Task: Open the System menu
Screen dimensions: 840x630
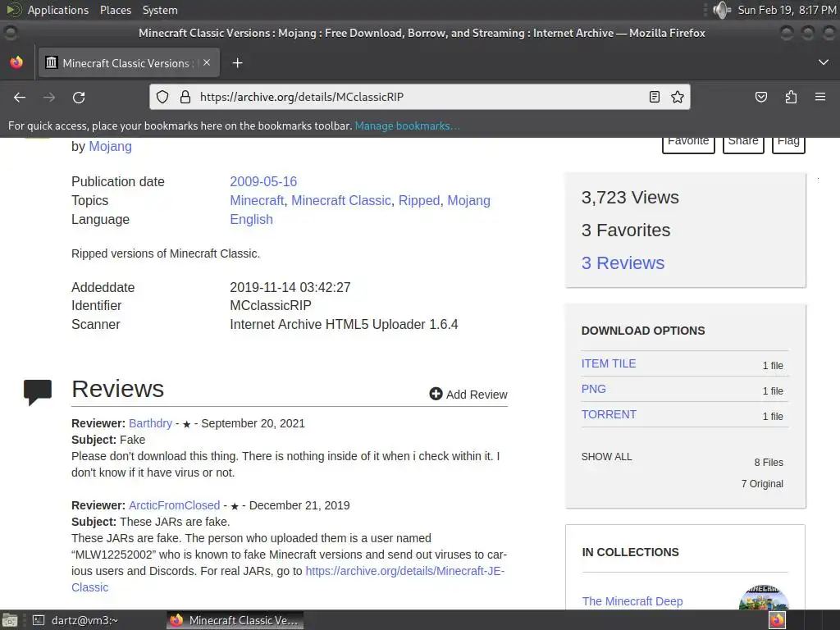Action: [x=160, y=10]
